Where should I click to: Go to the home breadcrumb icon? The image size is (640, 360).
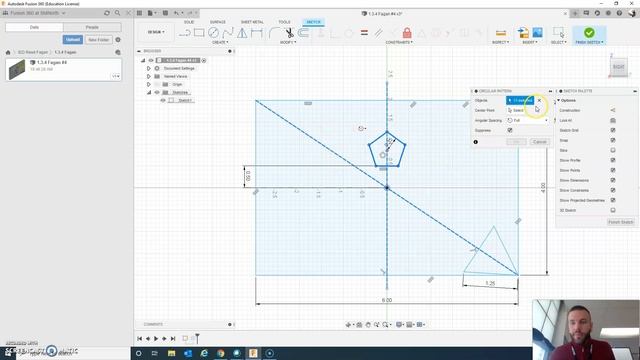pyautogui.click(x=8, y=52)
